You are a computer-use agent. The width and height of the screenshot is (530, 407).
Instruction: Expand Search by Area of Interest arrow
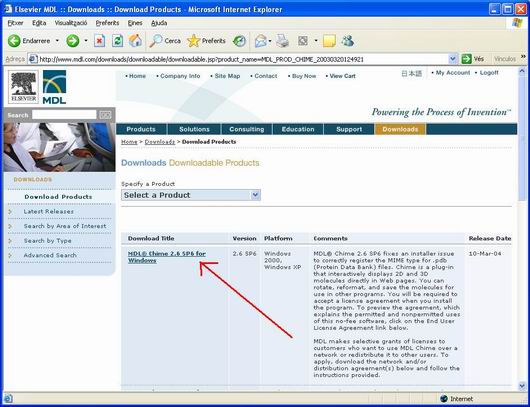pyautogui.click(x=10, y=226)
